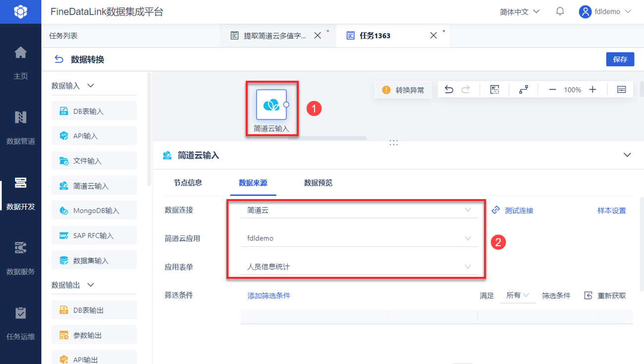Viewport: 644px width, 364px height.
Task: Collapse the 简道云输入 settings panel
Action: tap(627, 155)
